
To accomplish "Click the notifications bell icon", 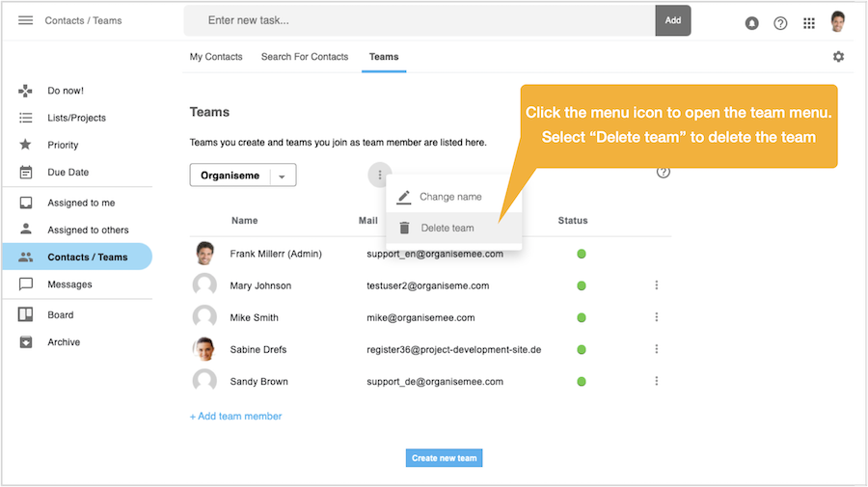I will click(x=752, y=23).
